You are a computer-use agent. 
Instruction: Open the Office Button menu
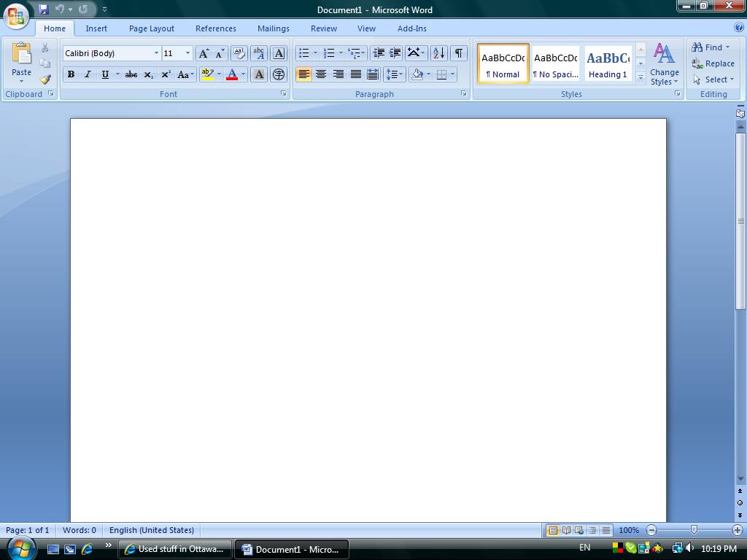tap(16, 15)
